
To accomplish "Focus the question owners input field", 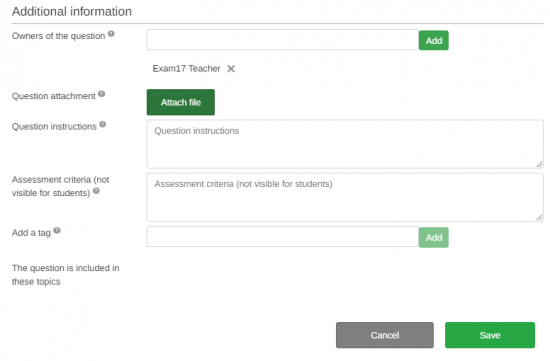I will tap(283, 40).
